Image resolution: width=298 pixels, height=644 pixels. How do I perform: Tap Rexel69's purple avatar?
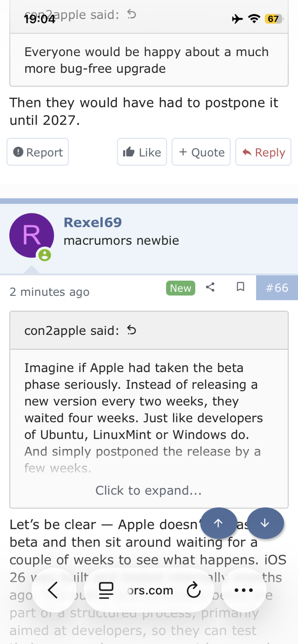click(x=32, y=235)
